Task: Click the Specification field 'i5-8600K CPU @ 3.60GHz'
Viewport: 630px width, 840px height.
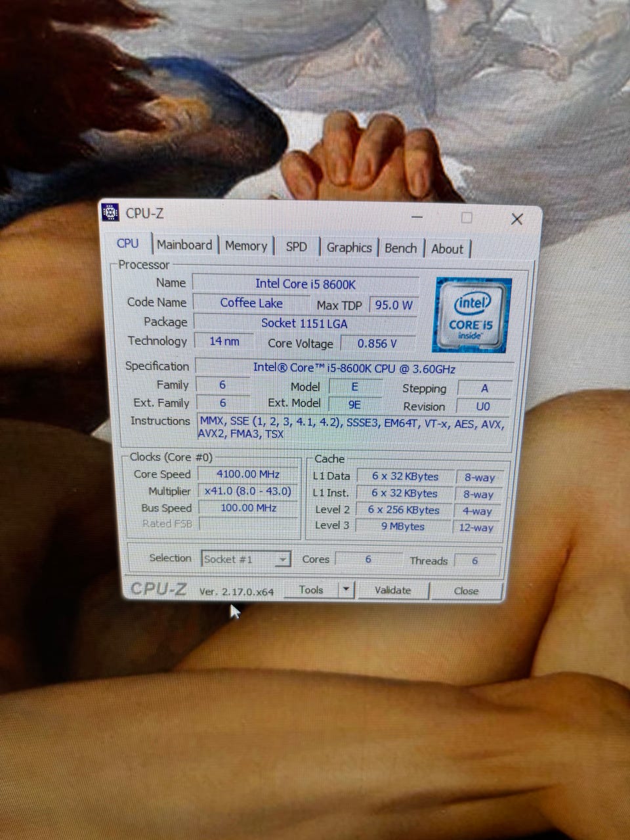Action: click(354, 368)
